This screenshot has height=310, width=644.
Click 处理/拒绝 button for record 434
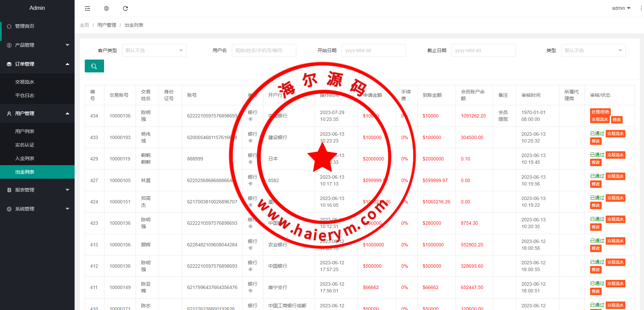click(x=600, y=112)
